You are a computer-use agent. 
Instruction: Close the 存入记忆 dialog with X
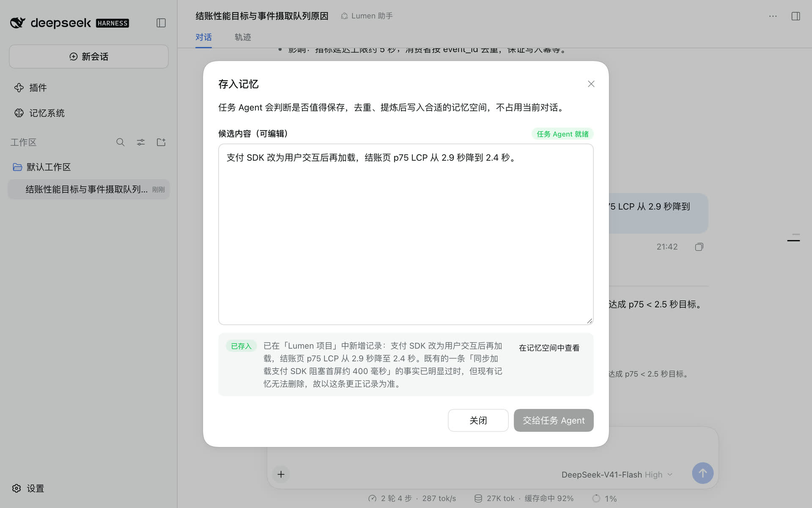pos(591,84)
